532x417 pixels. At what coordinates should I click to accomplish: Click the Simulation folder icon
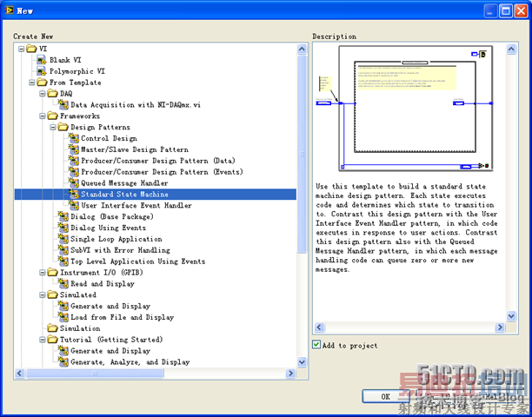coord(52,328)
